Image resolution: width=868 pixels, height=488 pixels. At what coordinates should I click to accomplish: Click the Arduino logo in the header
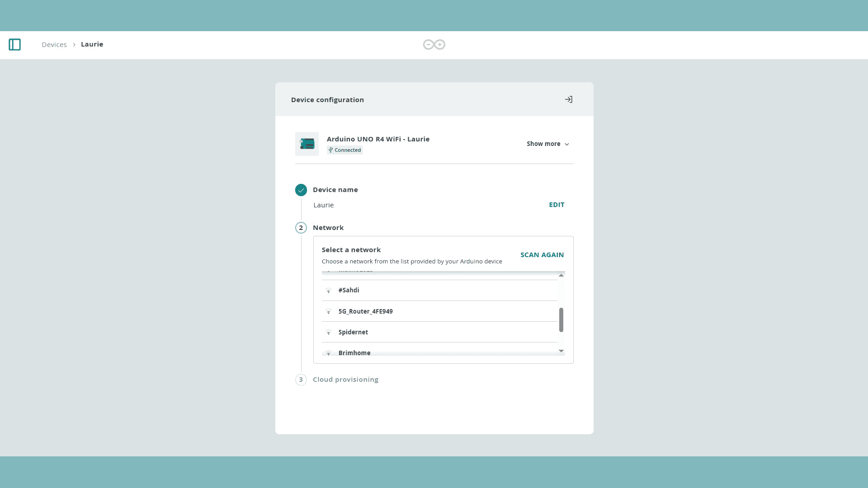point(434,44)
